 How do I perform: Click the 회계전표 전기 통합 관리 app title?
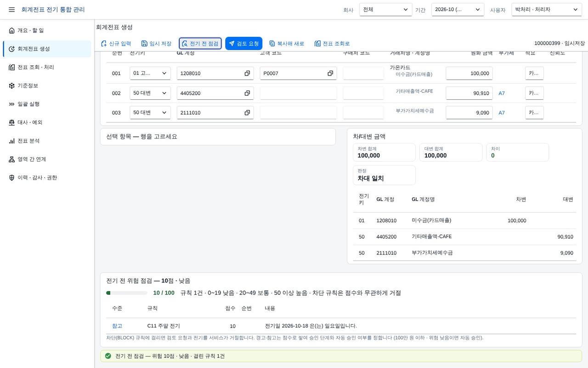point(53,10)
